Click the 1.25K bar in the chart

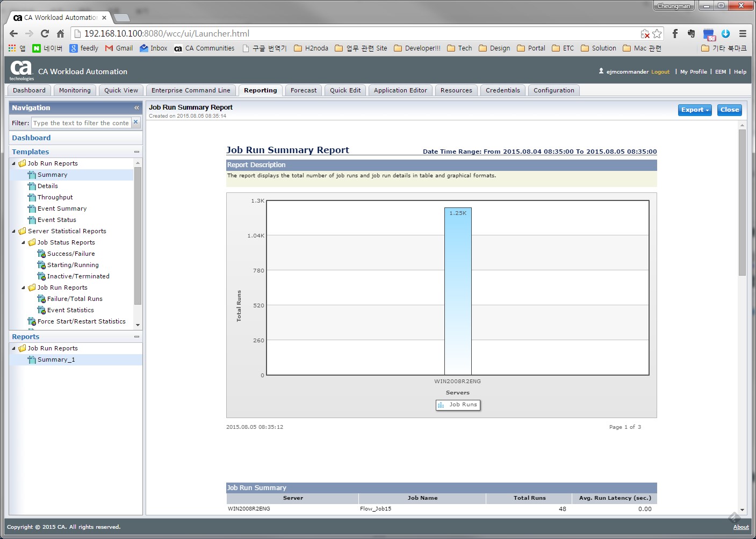pyautogui.click(x=458, y=291)
